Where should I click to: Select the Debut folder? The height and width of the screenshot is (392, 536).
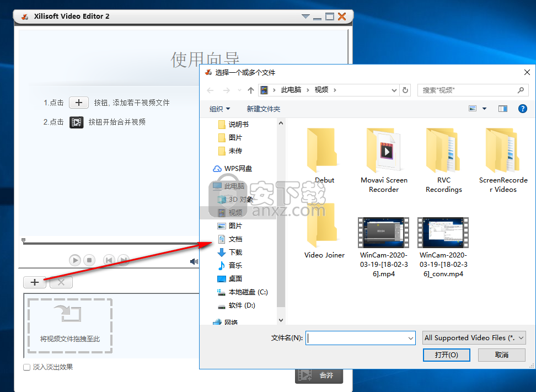pos(324,156)
